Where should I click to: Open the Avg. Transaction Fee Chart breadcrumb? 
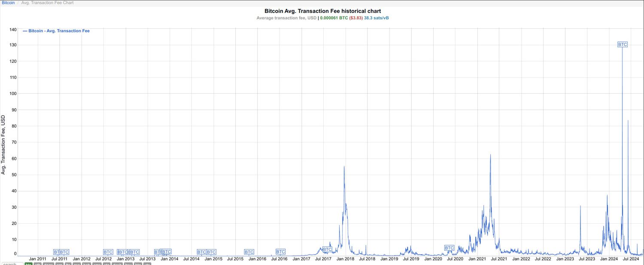47,3
